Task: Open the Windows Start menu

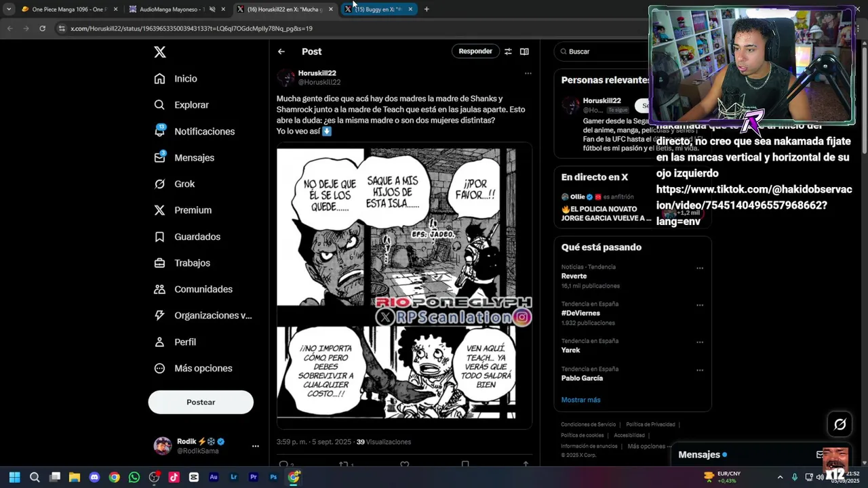Action: (14, 477)
